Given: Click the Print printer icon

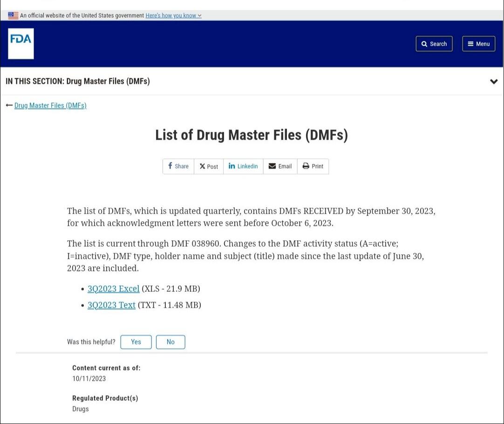Looking at the screenshot, I should [306, 166].
